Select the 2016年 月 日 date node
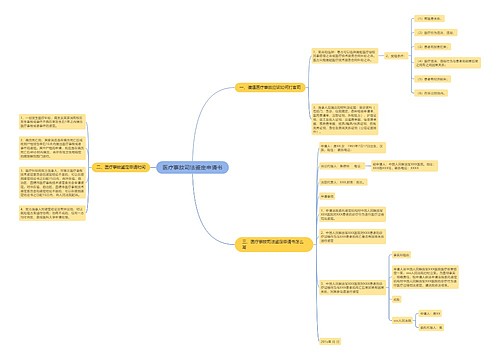 coord(330,342)
